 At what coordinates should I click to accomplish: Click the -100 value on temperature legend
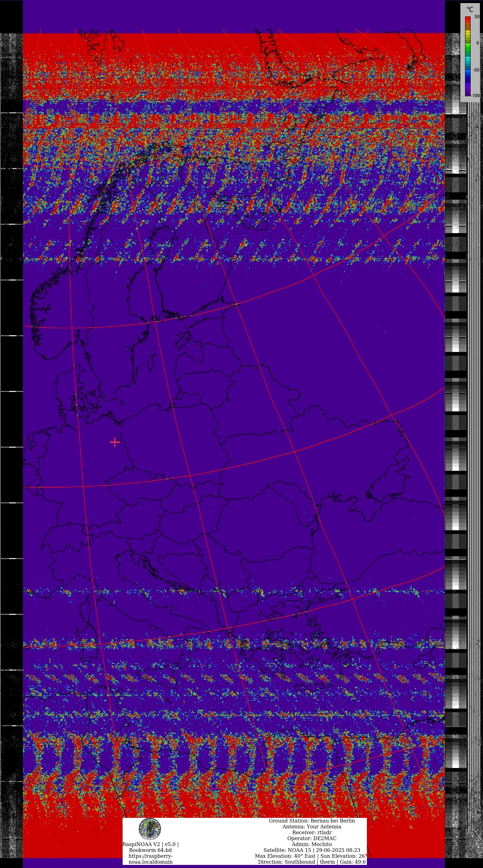click(476, 96)
